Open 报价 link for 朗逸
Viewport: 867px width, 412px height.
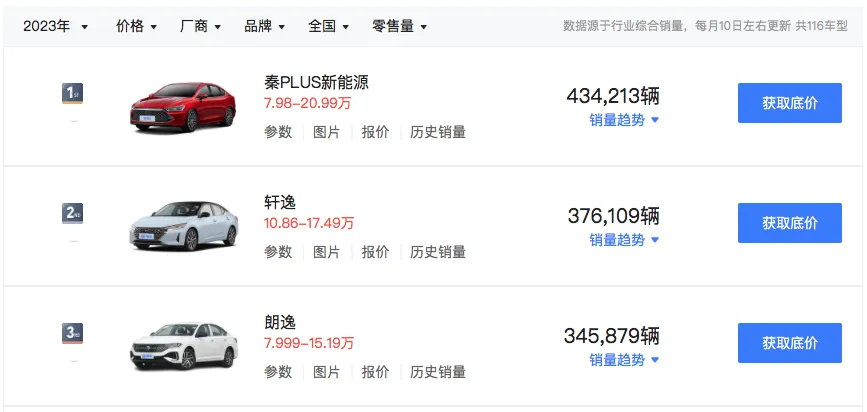coord(375,372)
